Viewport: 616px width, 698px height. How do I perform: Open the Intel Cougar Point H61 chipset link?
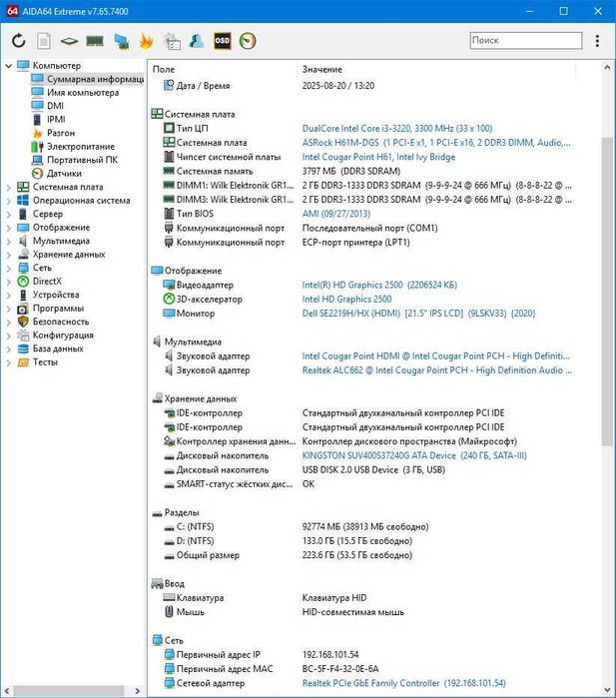(378, 157)
